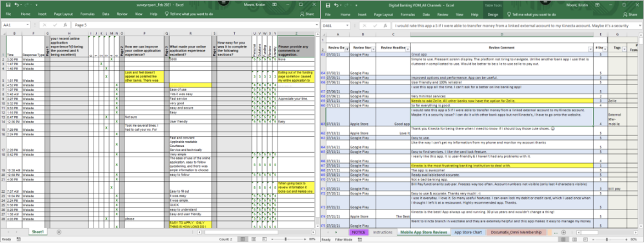The height and width of the screenshot is (243, 644).
Task: Click Enter checkmark in surveyreport formula bar
Action: (54, 25)
